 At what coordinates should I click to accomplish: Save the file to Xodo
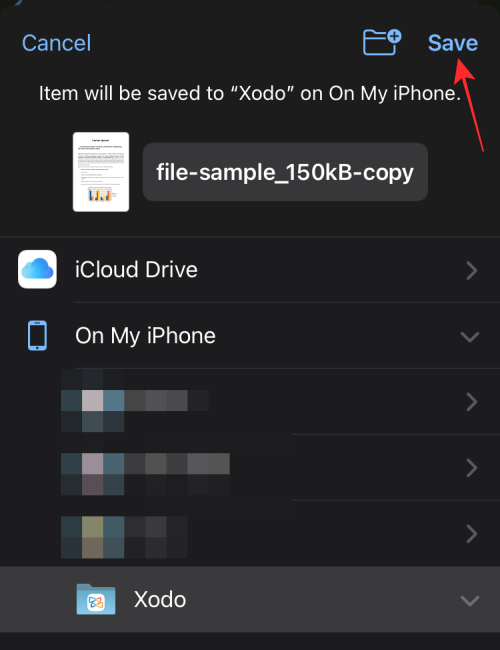[x=453, y=43]
